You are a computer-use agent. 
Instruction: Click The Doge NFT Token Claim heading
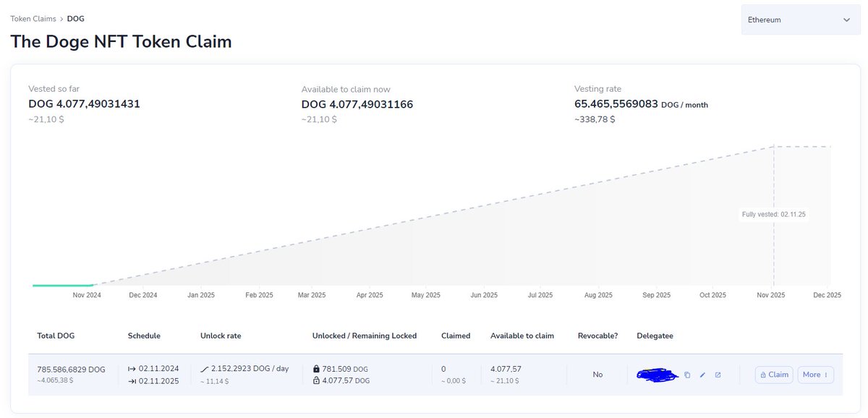(121, 41)
